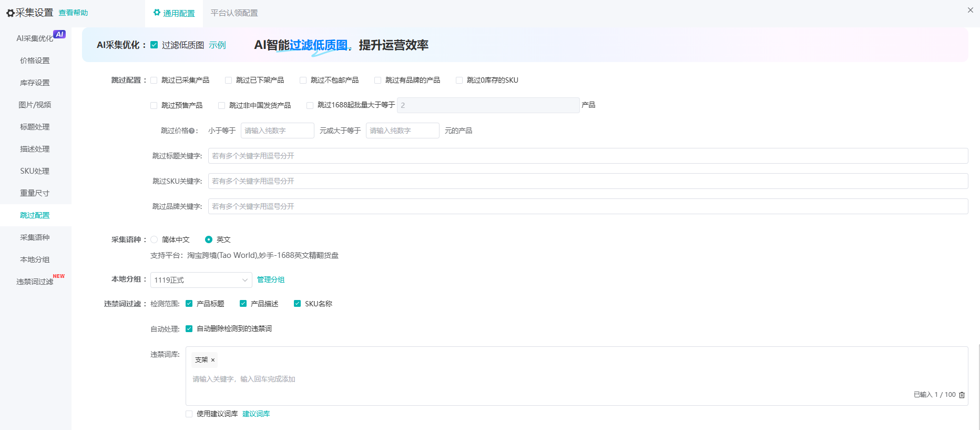The height and width of the screenshot is (430, 980).
Task: Click the 已输入 1 / 100 counter
Action: tap(934, 395)
